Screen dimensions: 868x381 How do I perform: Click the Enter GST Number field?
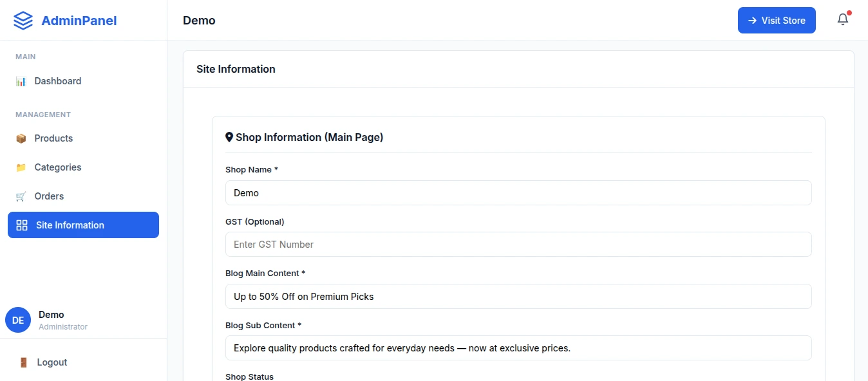pos(518,245)
